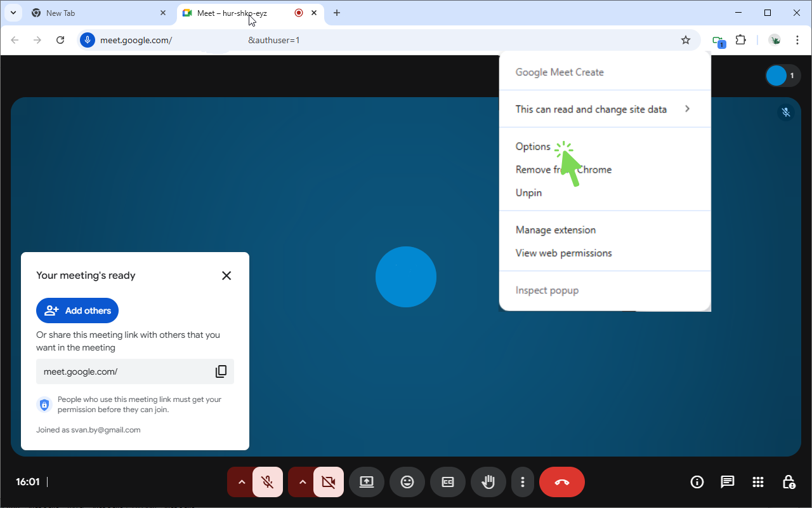The width and height of the screenshot is (812, 508).
Task: Open the in-call chat panel
Action: click(728, 482)
